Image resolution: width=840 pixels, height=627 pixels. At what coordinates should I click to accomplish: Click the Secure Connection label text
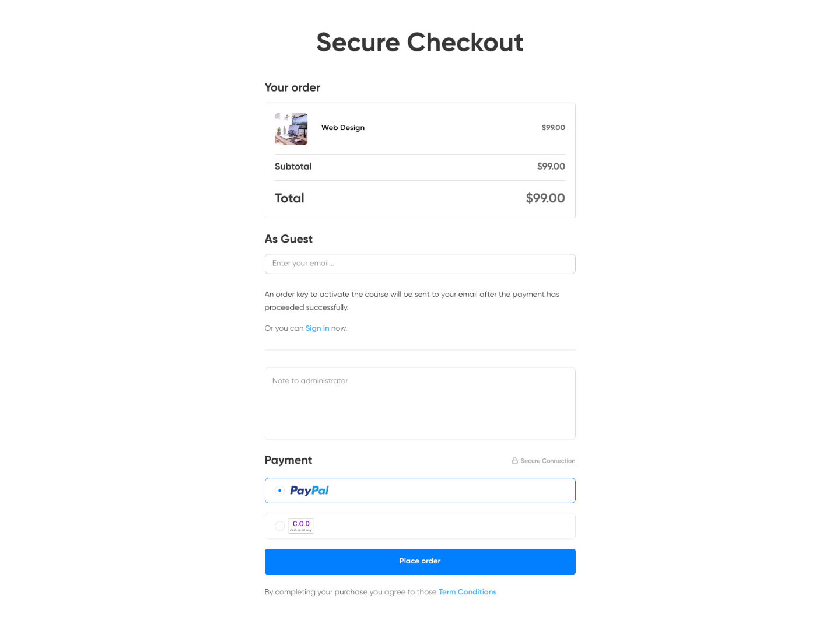tap(548, 461)
